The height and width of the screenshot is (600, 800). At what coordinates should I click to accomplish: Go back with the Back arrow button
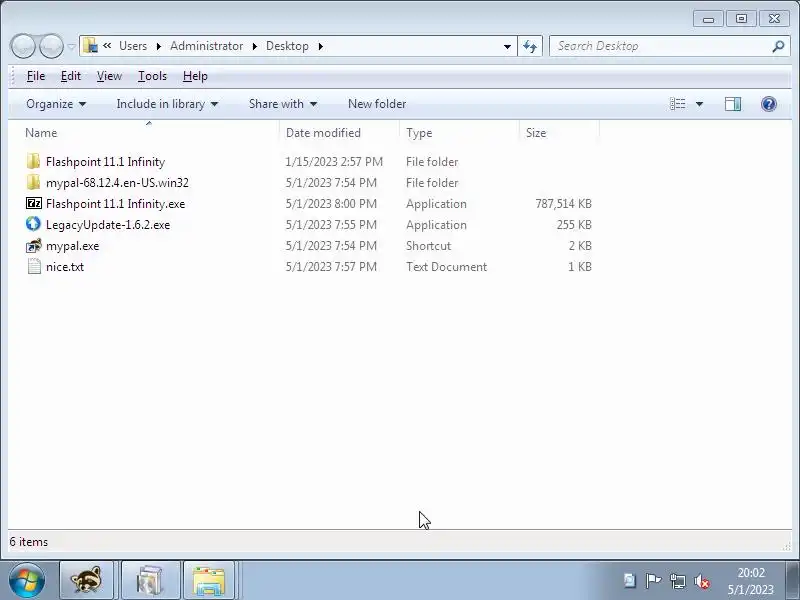click(23, 46)
